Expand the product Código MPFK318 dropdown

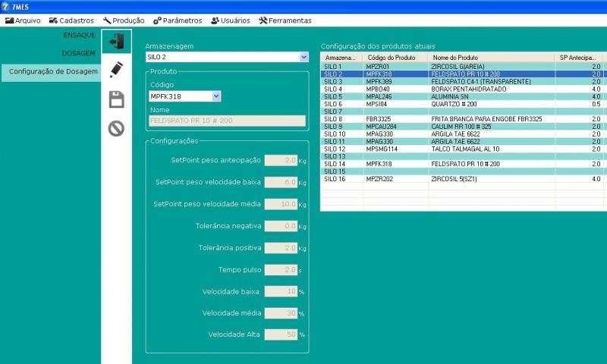tap(216, 96)
